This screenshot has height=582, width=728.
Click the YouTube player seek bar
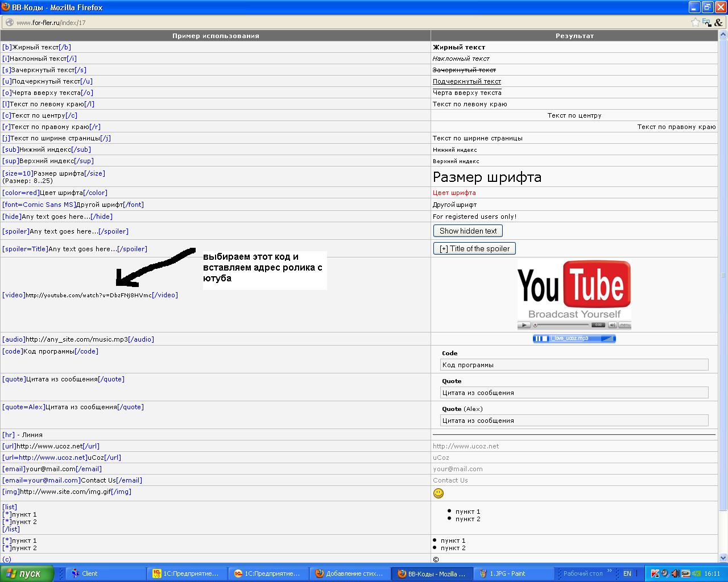tap(561, 325)
